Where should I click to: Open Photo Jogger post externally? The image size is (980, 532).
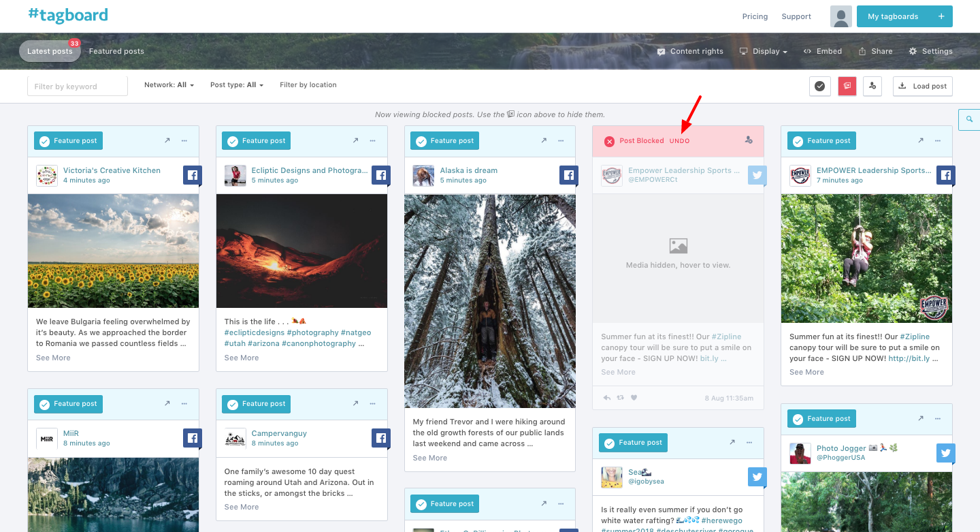pyautogui.click(x=921, y=419)
